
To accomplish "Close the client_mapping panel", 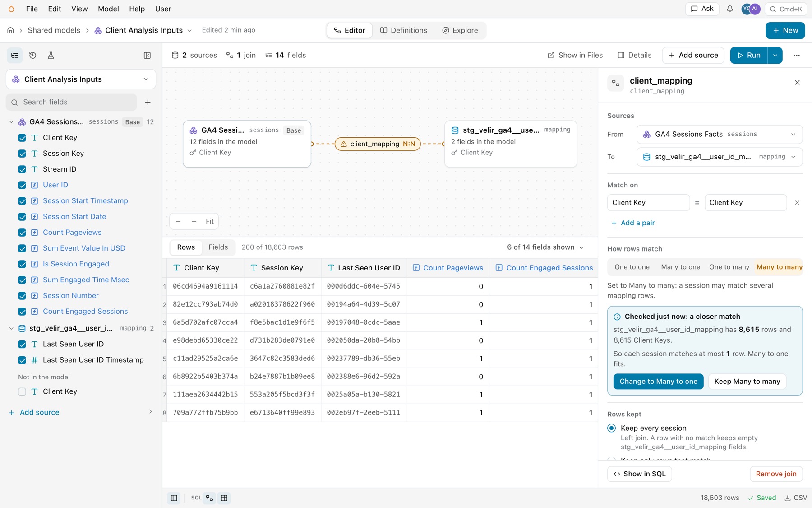I will pos(797,83).
